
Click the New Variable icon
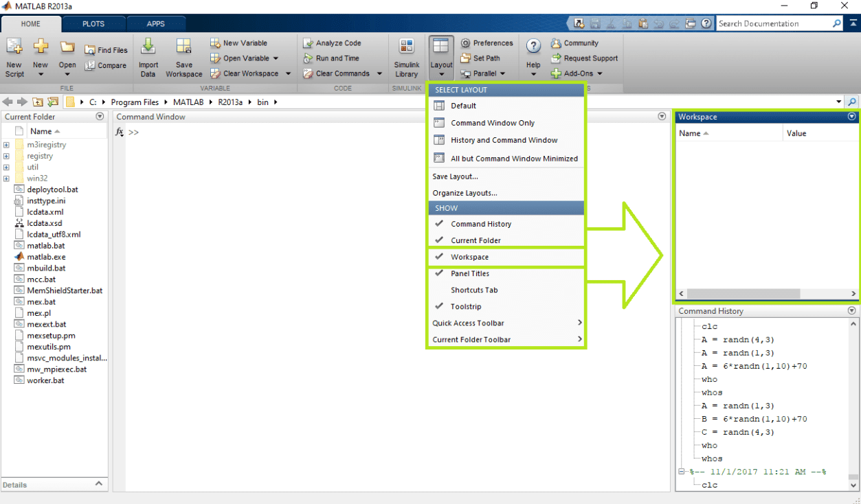[x=215, y=43]
